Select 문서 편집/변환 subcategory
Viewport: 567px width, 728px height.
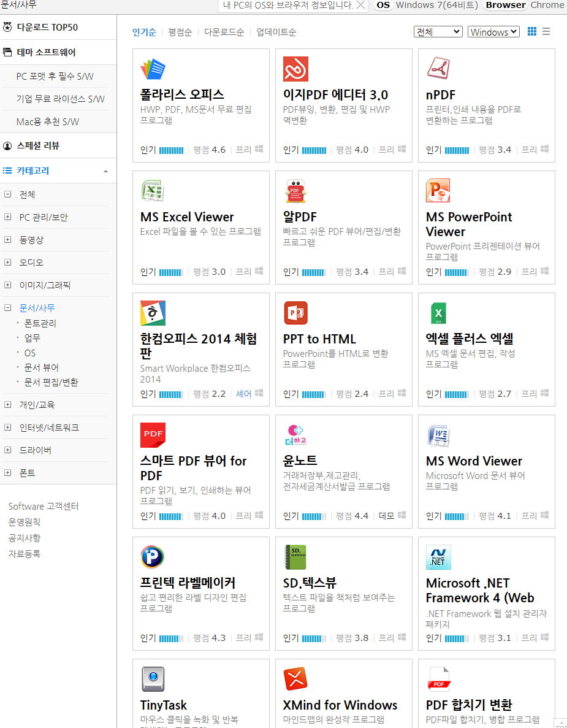pos(51,382)
